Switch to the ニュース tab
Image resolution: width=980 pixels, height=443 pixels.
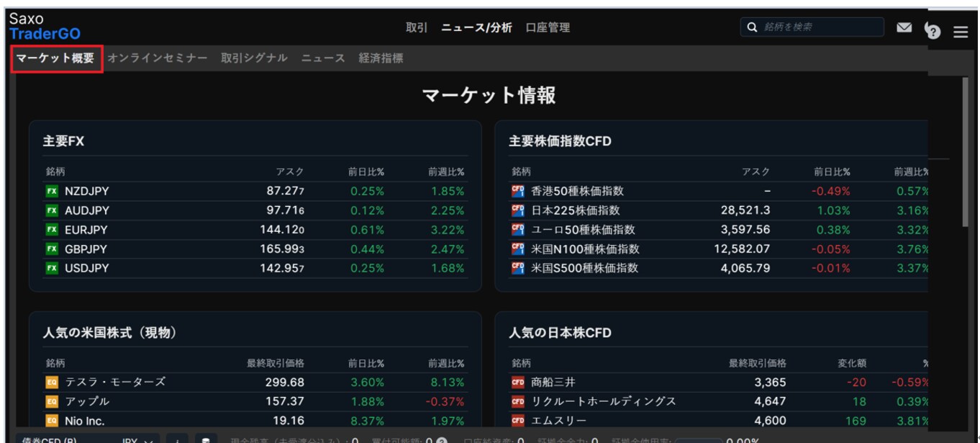tap(323, 58)
